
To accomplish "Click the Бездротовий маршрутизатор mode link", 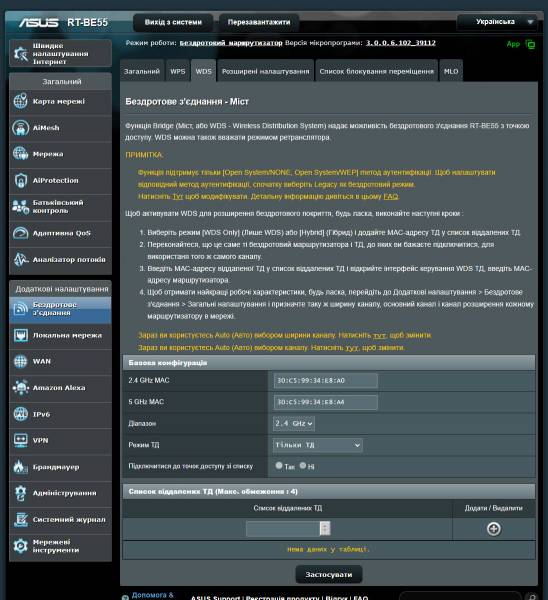I will click(x=231, y=43).
